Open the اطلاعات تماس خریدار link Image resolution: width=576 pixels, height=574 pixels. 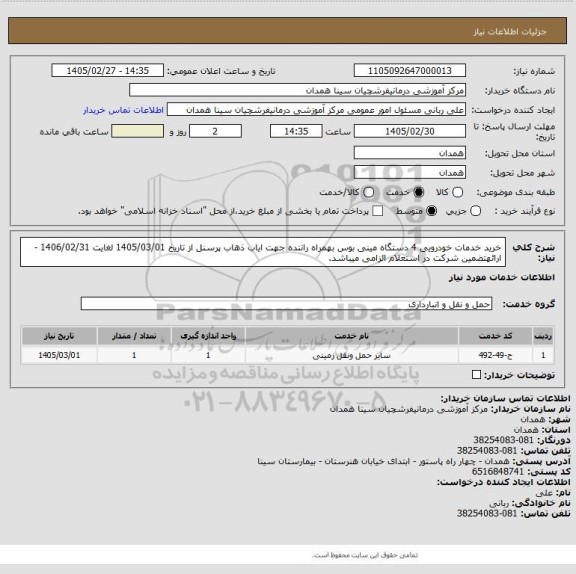click(x=123, y=110)
